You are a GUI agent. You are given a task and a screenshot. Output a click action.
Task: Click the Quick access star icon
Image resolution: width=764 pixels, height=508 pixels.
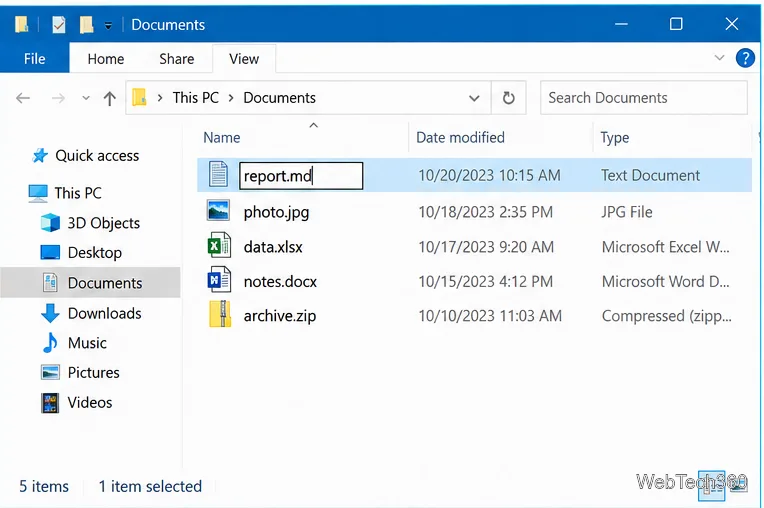[x=40, y=156]
